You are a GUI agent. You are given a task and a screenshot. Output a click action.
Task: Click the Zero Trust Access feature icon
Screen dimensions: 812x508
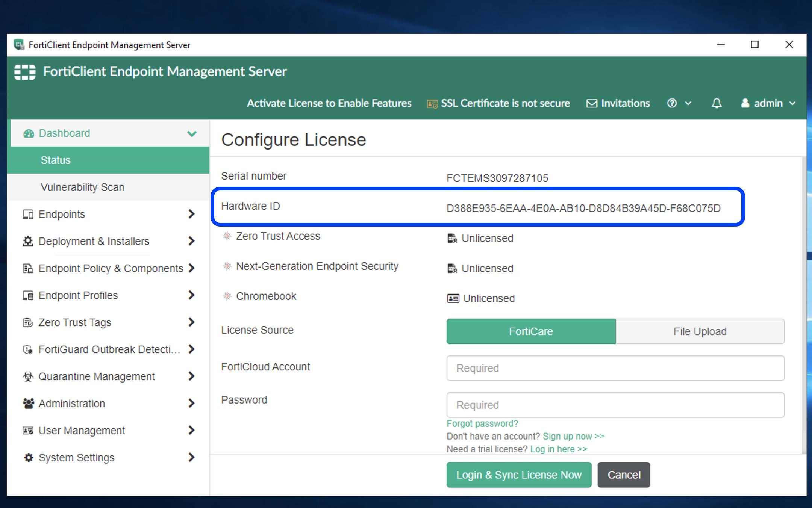click(x=227, y=236)
